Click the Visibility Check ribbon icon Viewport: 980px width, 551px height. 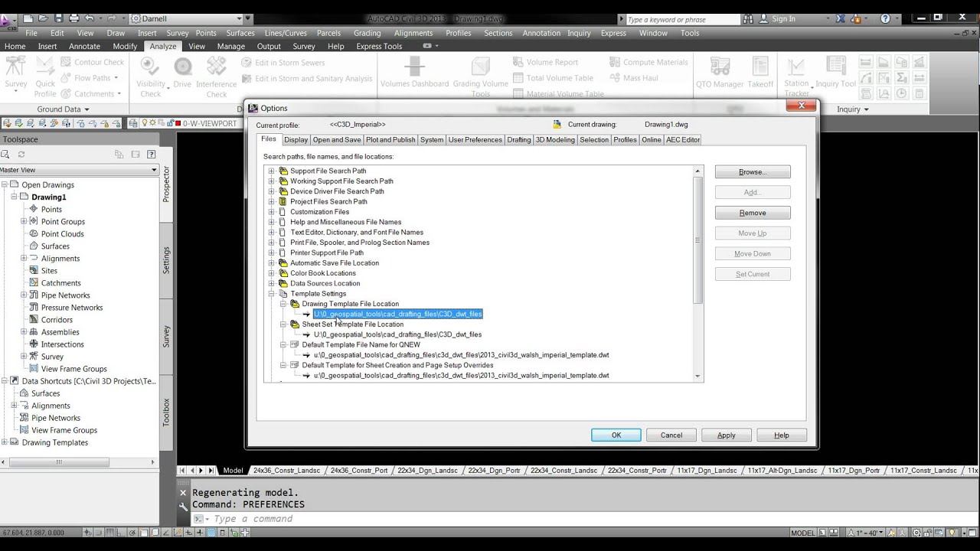pos(151,67)
